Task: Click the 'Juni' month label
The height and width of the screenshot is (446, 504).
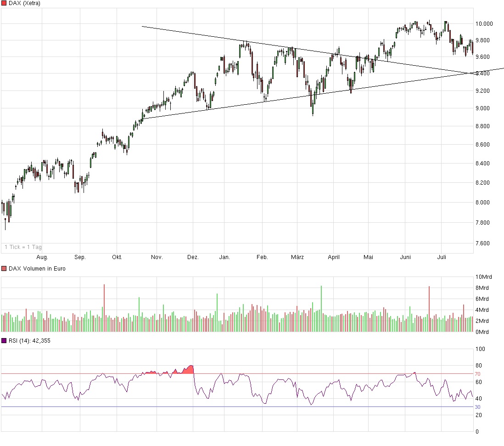Action: pyautogui.click(x=405, y=257)
